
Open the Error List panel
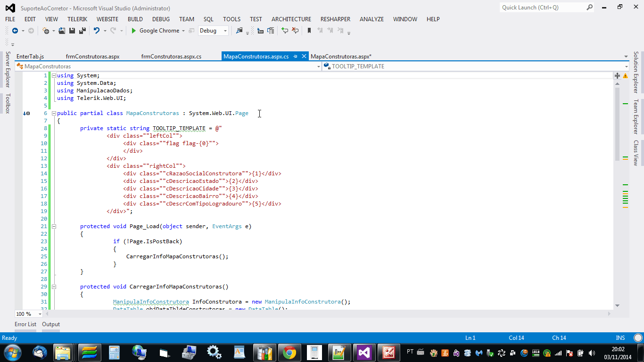click(25, 324)
